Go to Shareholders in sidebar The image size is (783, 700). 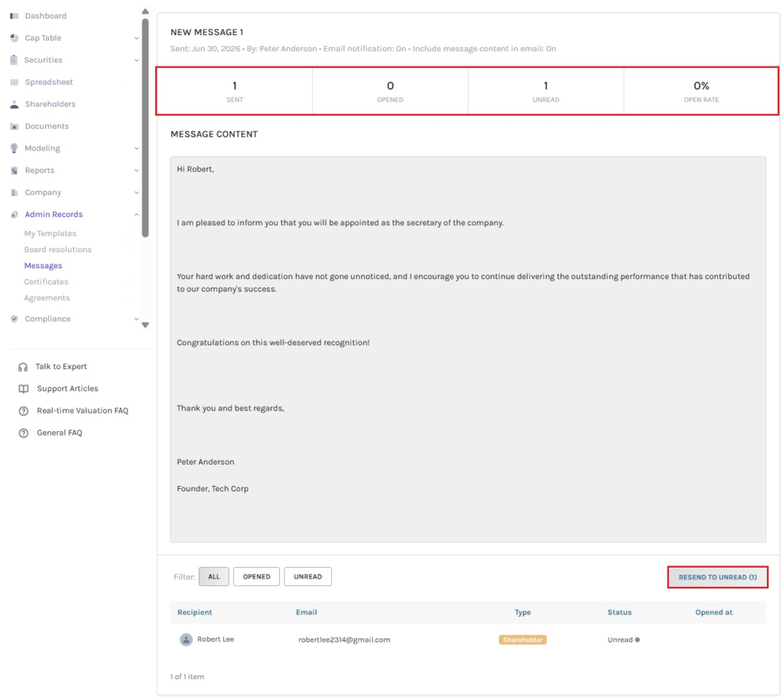tap(50, 104)
